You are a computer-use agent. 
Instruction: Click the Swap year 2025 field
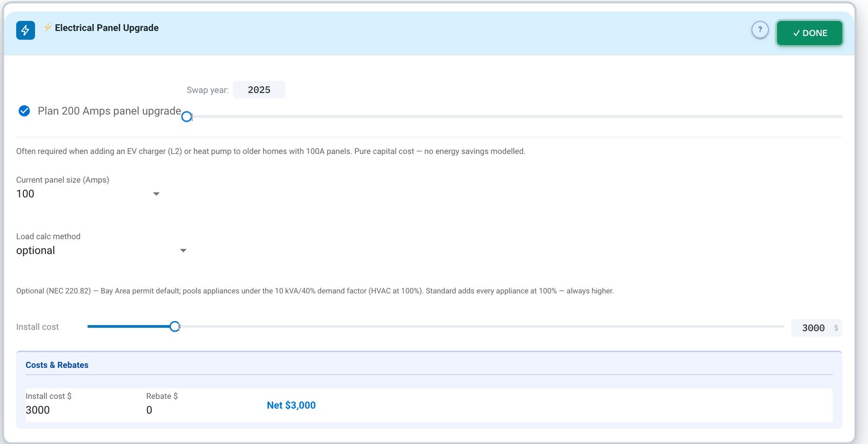click(259, 90)
